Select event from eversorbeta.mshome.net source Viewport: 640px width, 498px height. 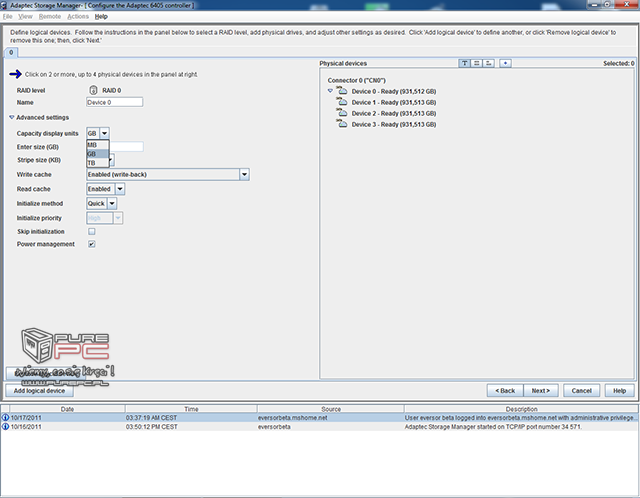[293, 418]
